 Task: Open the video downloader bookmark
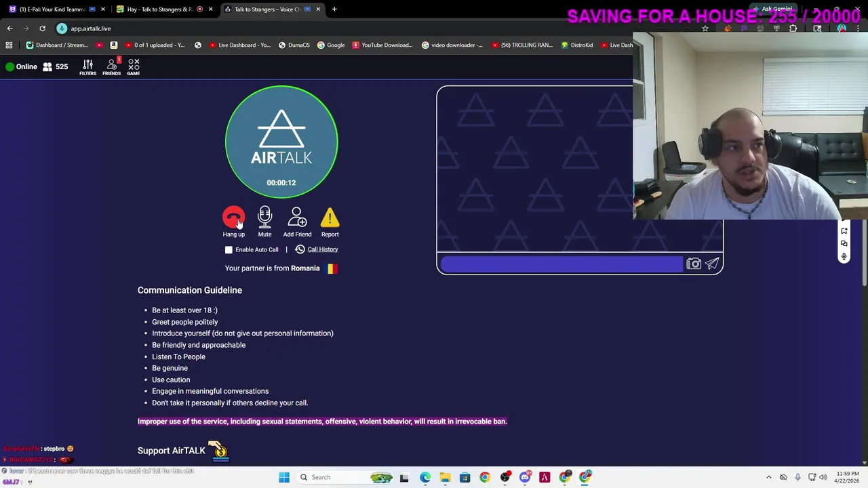click(452, 45)
